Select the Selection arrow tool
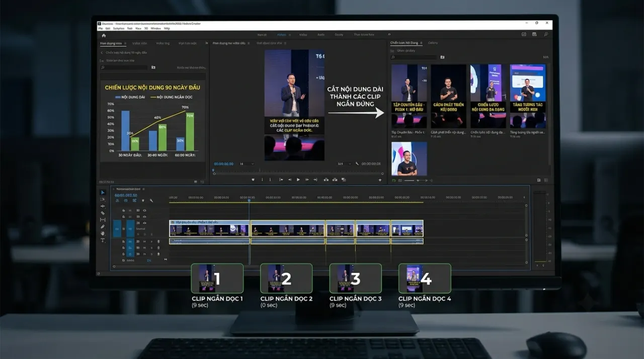 (x=103, y=193)
